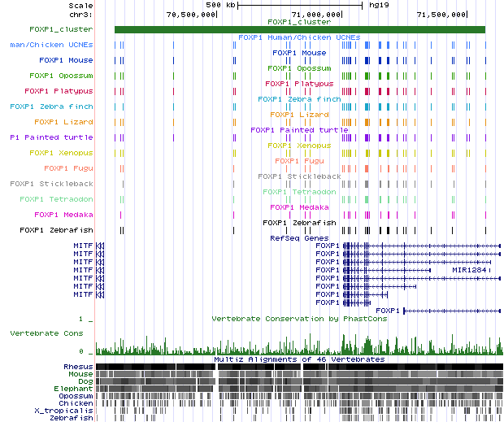
Task: Open the RefSeq Genes track title
Action: click(x=298, y=238)
